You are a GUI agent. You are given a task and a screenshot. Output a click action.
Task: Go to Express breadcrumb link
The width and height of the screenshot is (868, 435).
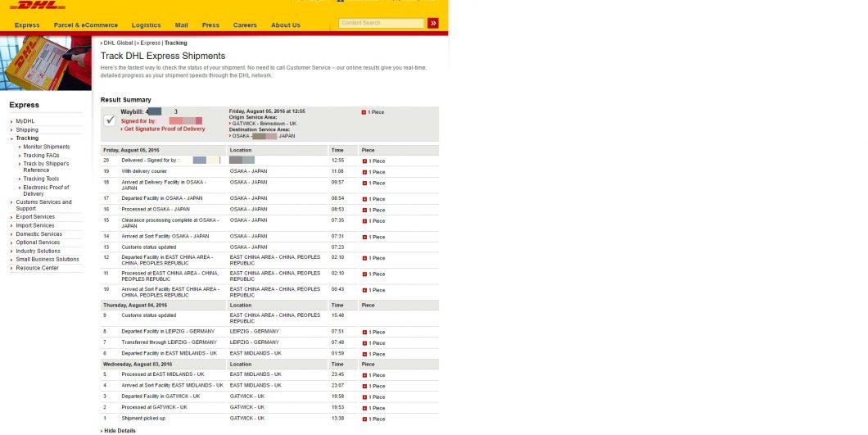(x=150, y=43)
